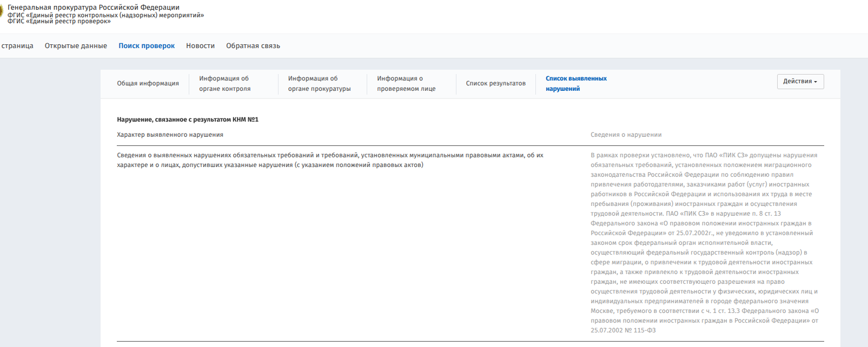Go to the Информация о проверяемом лице tab
The width and height of the screenshot is (868, 347).
406,84
